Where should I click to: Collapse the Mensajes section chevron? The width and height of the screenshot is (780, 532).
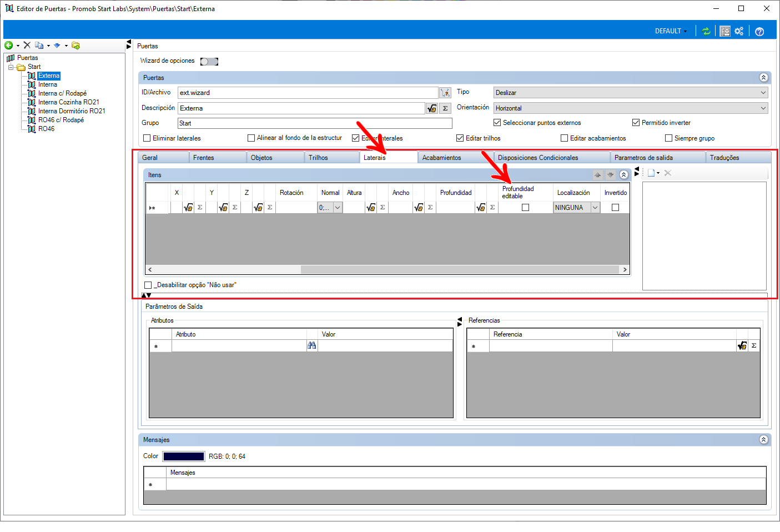point(763,440)
